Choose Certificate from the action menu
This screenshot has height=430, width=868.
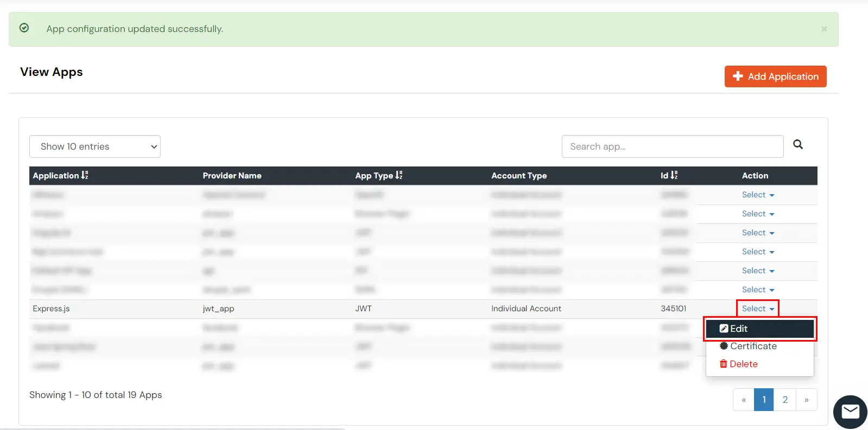(759, 346)
